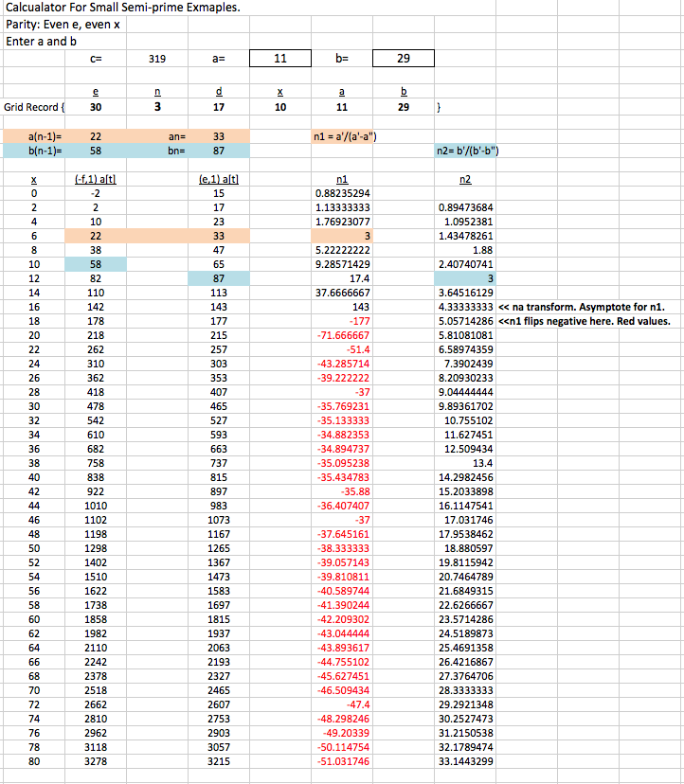Click the '<< na transform. Asymptote for n1.' note

click(584, 307)
